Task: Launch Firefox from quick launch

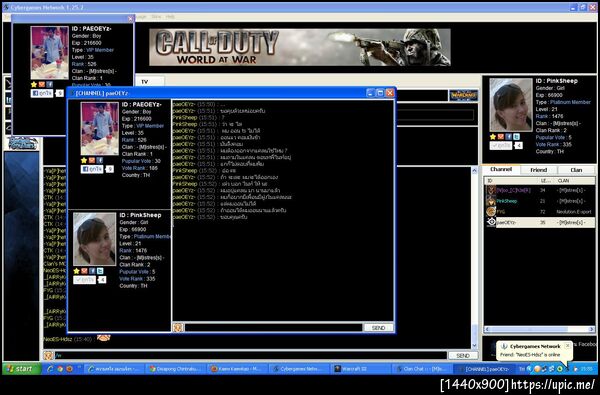Action: coord(70,369)
